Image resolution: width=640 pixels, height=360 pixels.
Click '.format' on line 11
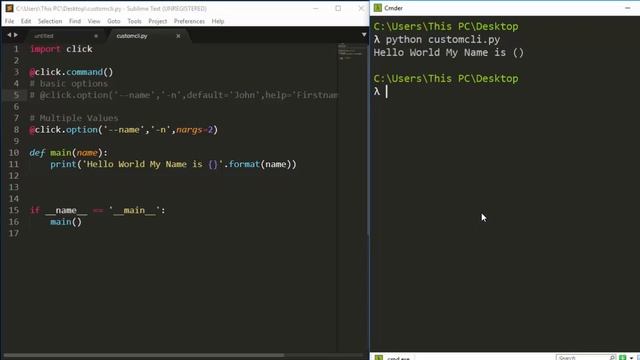click(x=242, y=164)
